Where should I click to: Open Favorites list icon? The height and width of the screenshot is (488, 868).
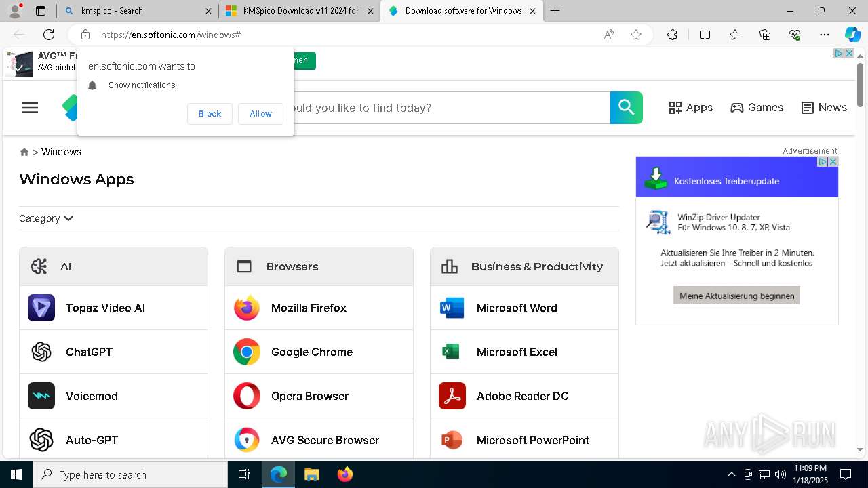pos(735,35)
